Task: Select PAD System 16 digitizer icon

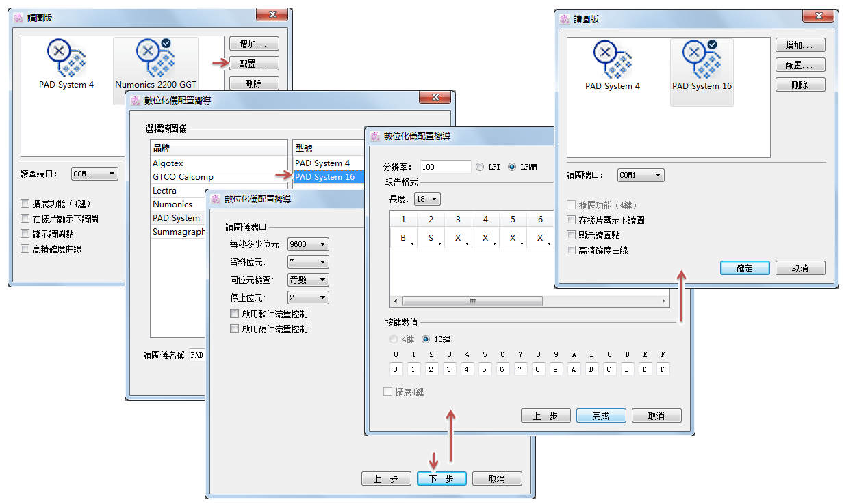Action: (702, 64)
